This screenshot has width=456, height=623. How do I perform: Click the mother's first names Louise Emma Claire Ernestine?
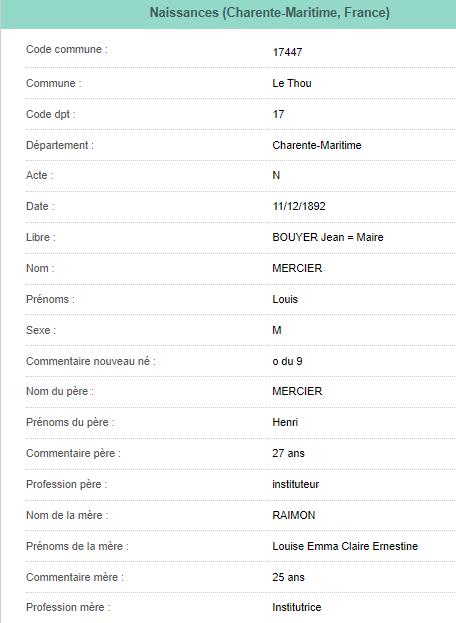tap(345, 546)
